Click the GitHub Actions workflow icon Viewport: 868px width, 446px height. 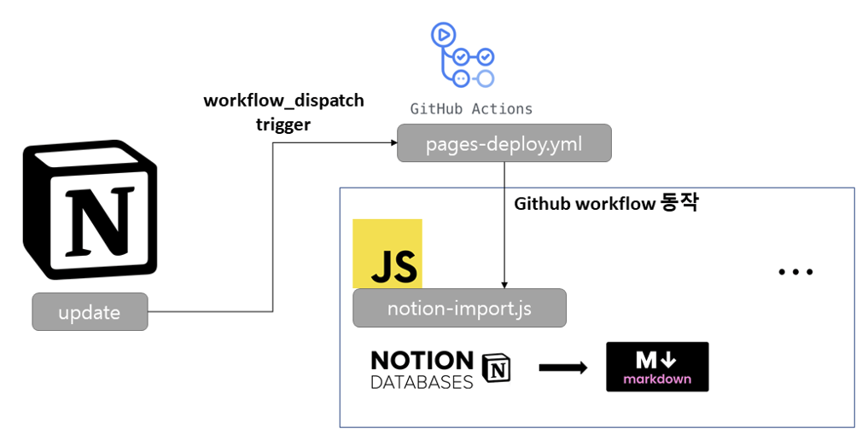coord(463,55)
